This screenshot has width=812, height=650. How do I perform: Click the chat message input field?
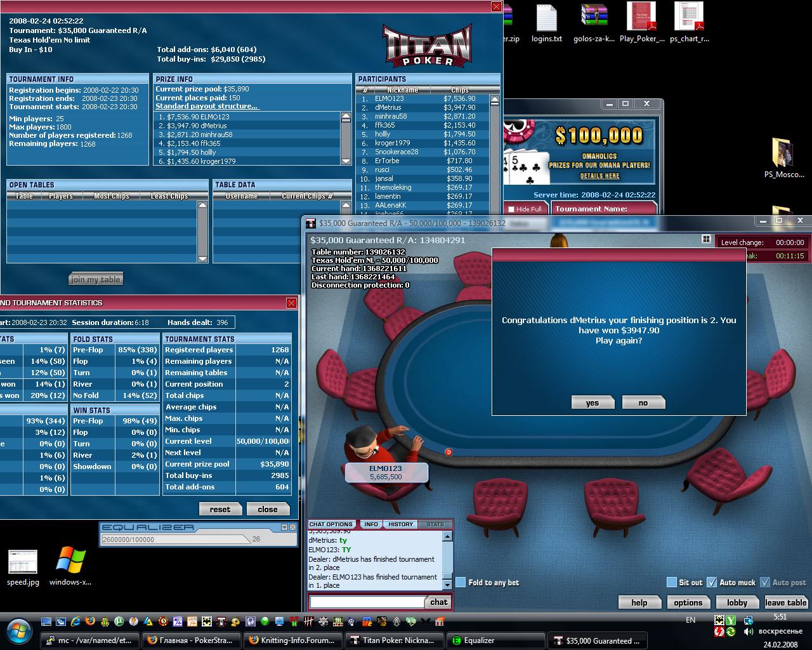click(x=366, y=602)
